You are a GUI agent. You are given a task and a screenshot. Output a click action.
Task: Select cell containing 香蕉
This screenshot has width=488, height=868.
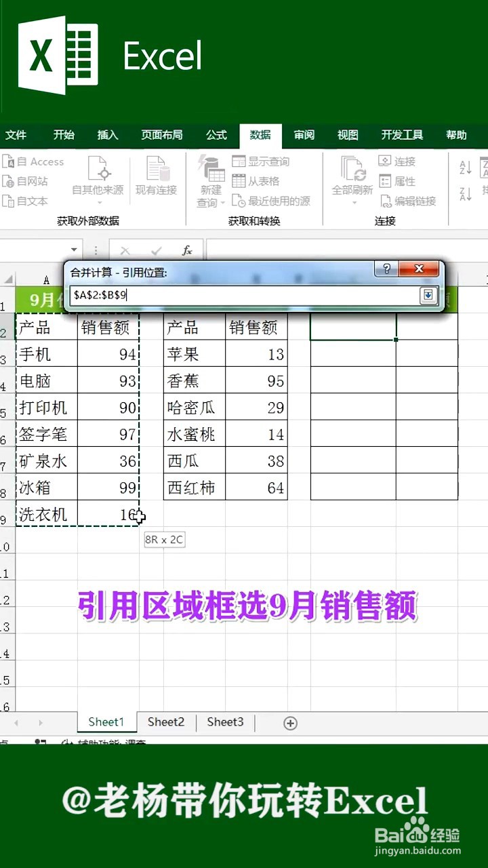(x=195, y=380)
